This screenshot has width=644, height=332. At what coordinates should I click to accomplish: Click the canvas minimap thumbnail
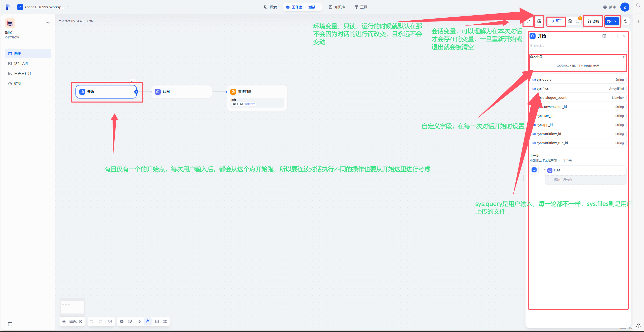point(72,307)
